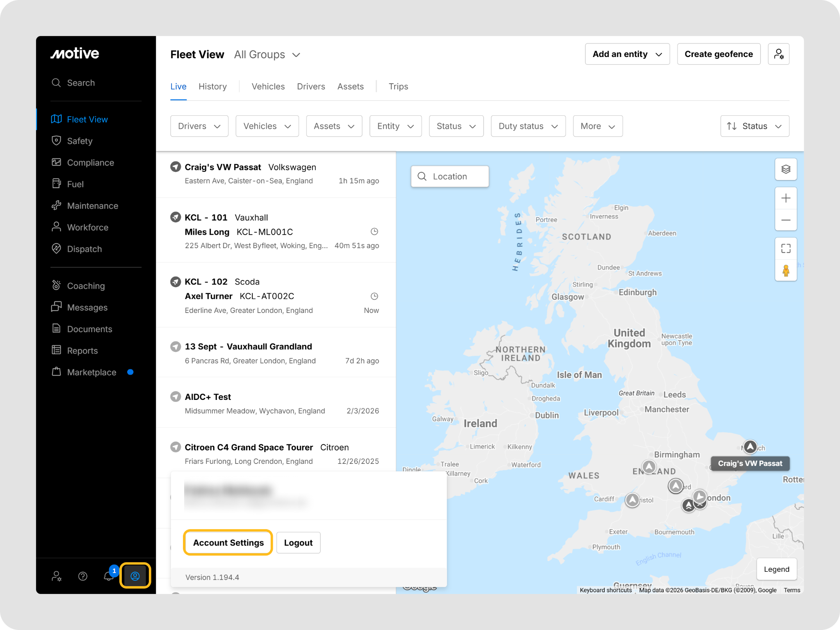This screenshot has height=630, width=840.
Task: Toggle fullscreen map view
Action: pos(785,249)
